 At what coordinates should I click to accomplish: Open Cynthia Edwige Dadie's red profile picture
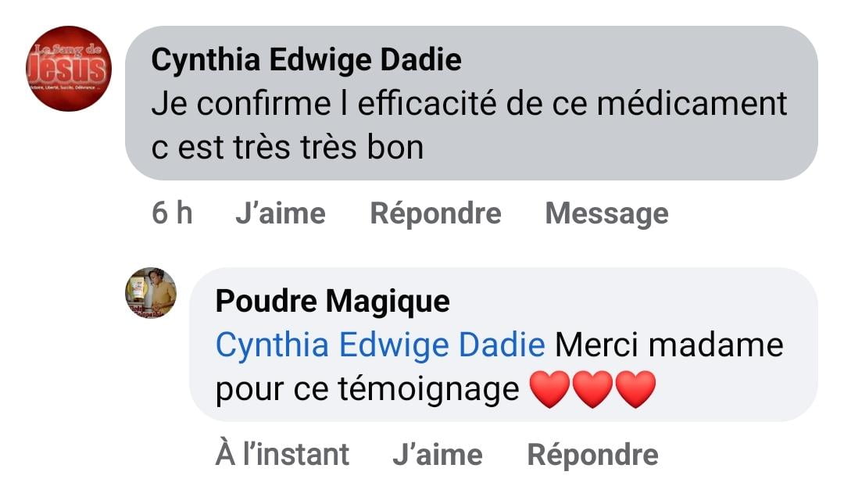click(x=69, y=69)
